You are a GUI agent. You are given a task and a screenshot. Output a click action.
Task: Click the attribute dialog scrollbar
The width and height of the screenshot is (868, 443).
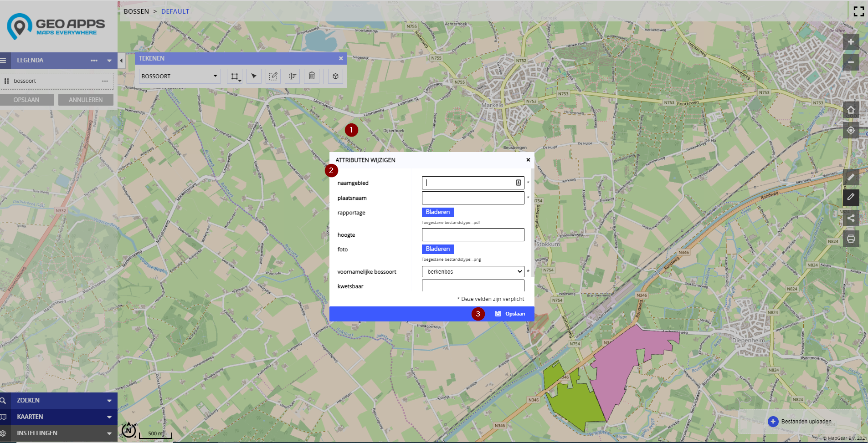(533, 223)
